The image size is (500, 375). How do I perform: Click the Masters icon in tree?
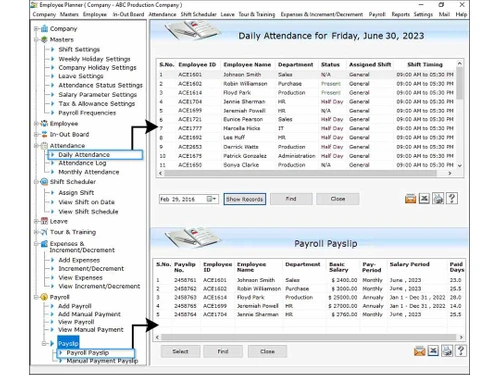pos(44,39)
